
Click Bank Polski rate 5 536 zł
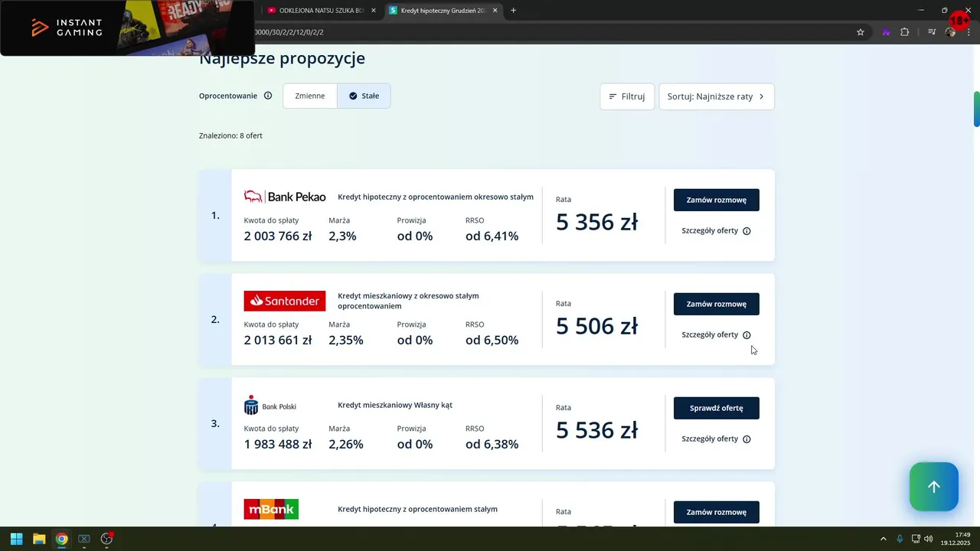click(597, 430)
